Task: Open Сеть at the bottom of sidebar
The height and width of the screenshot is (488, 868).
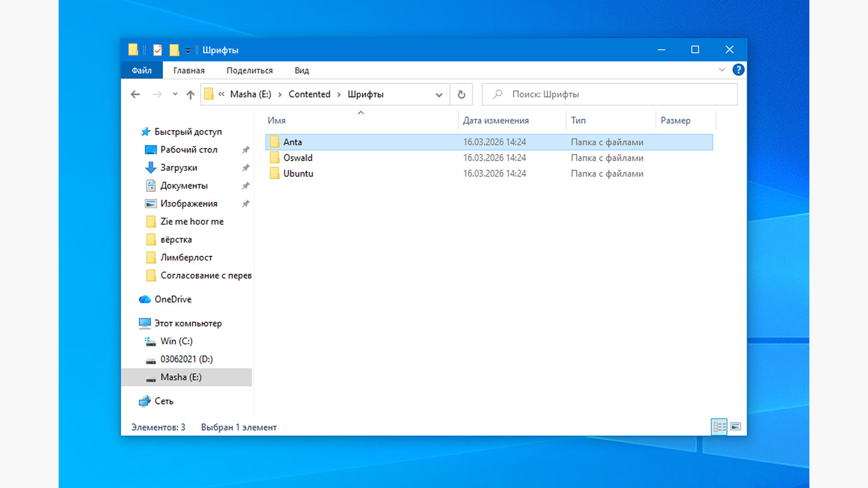Action: [163, 401]
